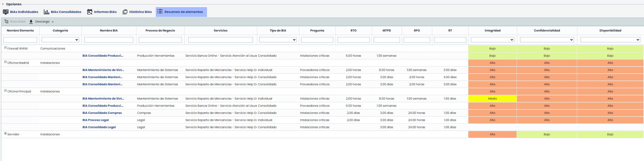This screenshot has width=644, height=161.
Task: Click the Informes BIAs calendar icon
Action: click(90, 12)
